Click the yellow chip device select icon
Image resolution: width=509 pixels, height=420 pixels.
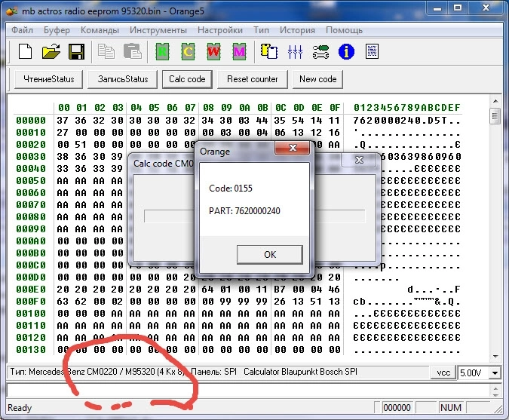point(269,51)
